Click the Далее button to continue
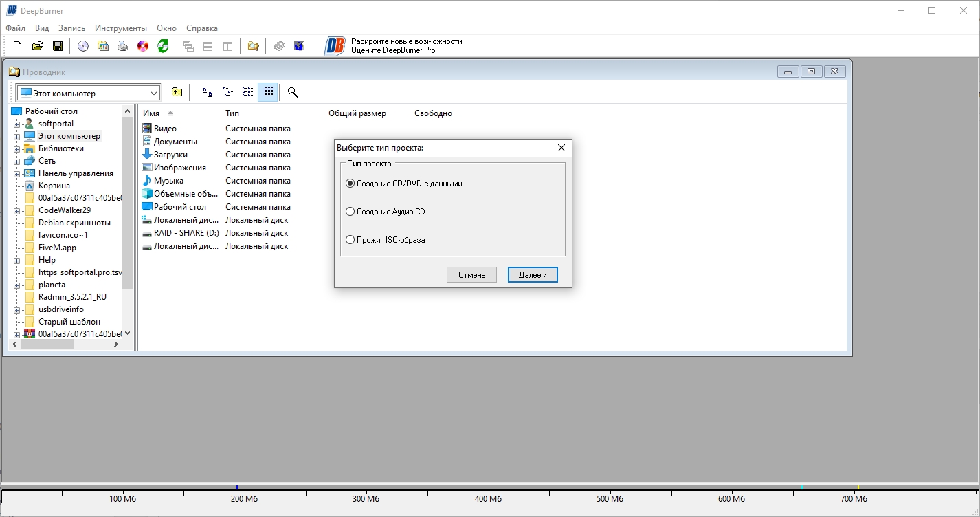 (x=533, y=275)
